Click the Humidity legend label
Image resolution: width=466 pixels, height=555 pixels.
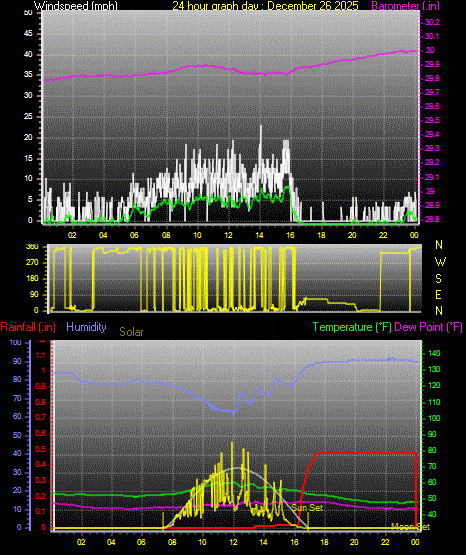pos(86,327)
